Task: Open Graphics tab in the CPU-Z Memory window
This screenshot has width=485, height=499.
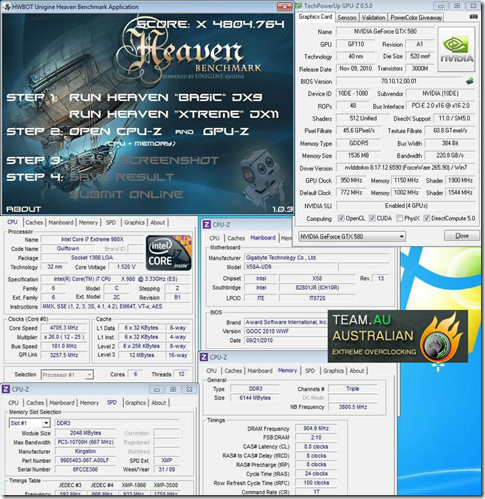Action: pos(333,370)
